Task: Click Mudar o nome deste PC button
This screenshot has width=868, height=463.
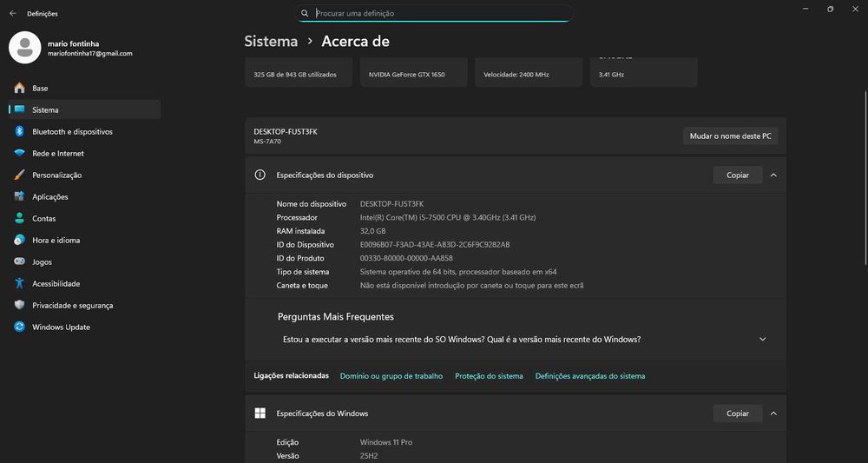Action: click(730, 136)
